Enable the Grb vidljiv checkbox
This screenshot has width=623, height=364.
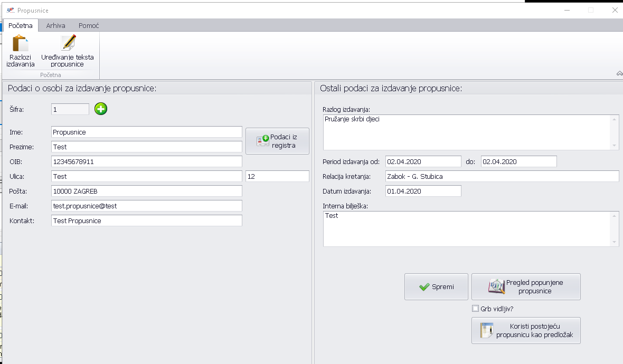[x=475, y=309]
